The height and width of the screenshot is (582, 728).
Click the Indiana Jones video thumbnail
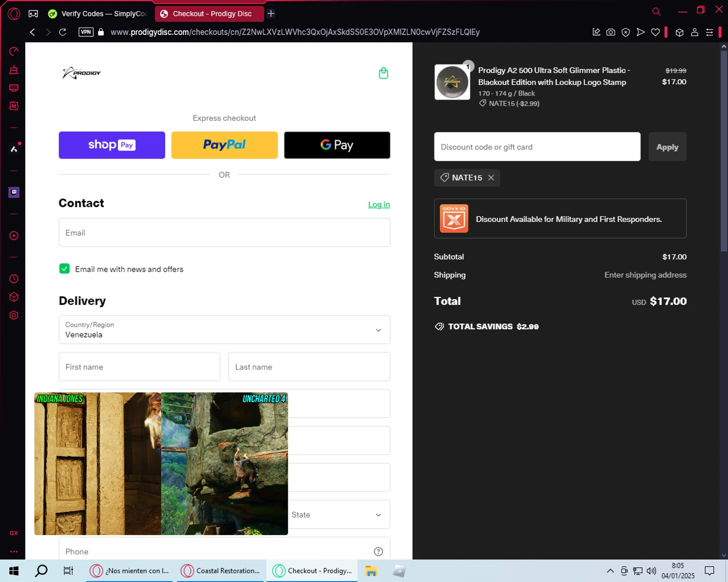click(x=98, y=464)
